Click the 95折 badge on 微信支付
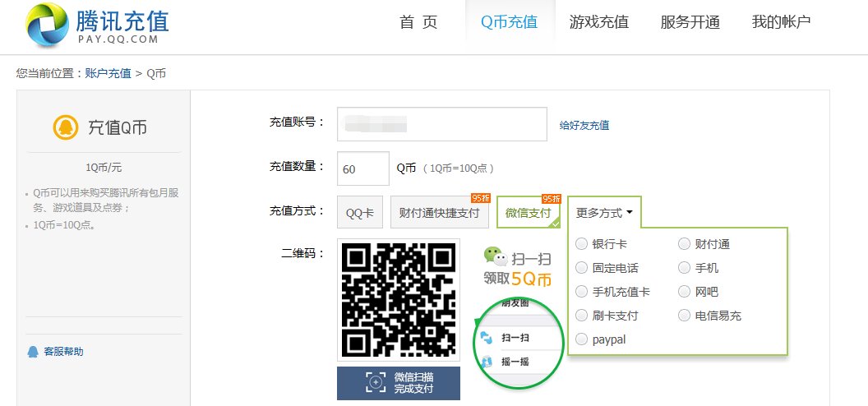 [x=552, y=199]
